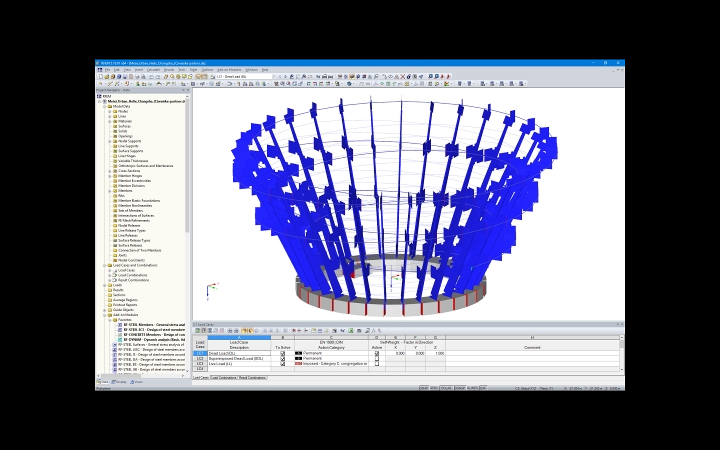Switch to the Data navigator tab
Viewport: 720px width, 450px height.
[x=103, y=382]
